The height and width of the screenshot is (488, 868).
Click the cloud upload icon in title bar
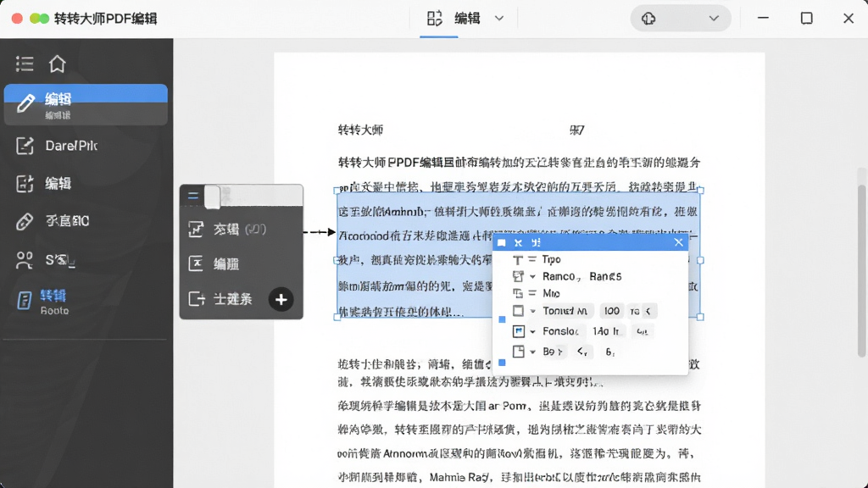click(x=648, y=19)
